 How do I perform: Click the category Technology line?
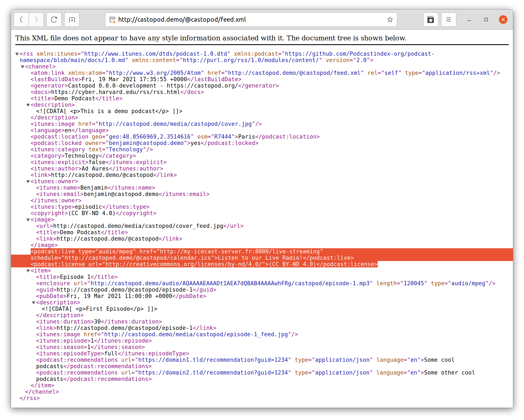83,156
